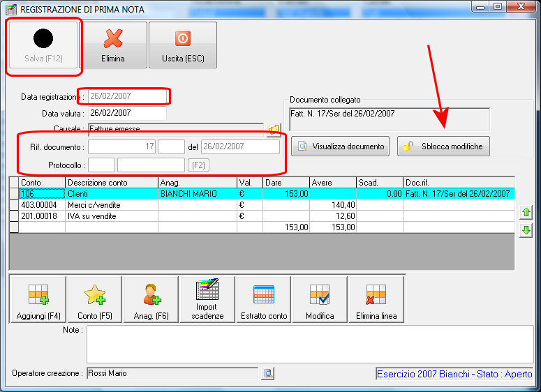Close the Registrazione di prima nota window

tap(521, 7)
